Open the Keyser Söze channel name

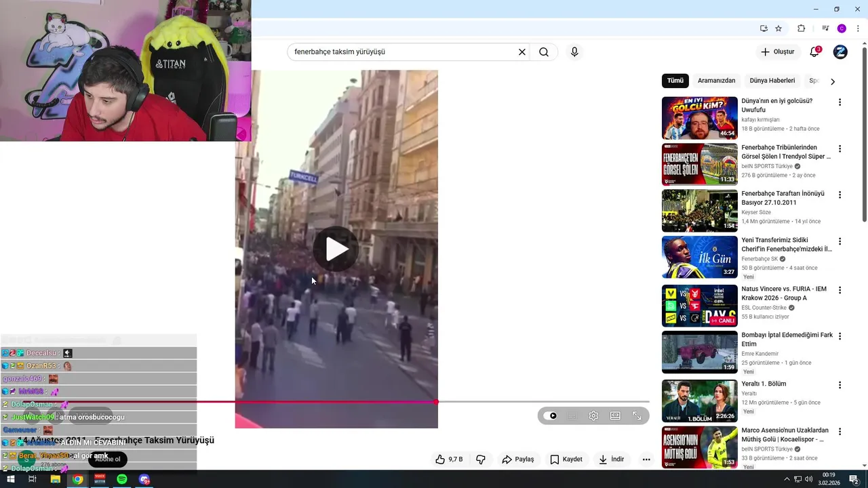point(756,212)
